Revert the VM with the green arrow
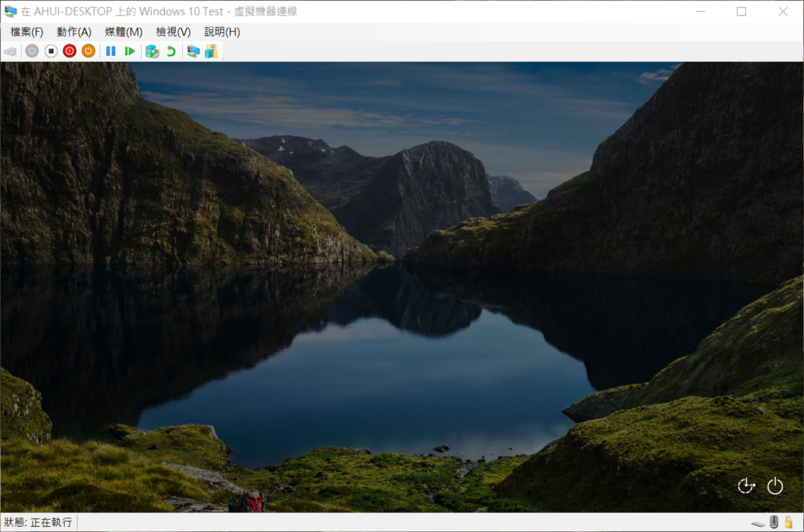Viewport: 804px width, 532px height. point(171,51)
